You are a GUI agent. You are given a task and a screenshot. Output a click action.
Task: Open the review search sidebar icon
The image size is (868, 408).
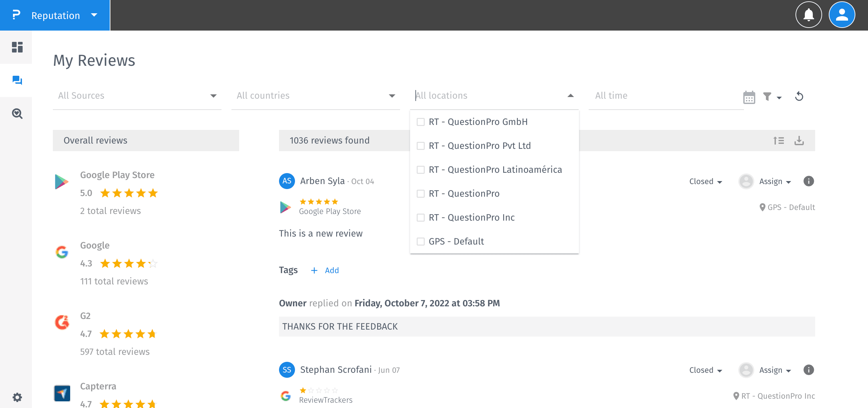[17, 114]
